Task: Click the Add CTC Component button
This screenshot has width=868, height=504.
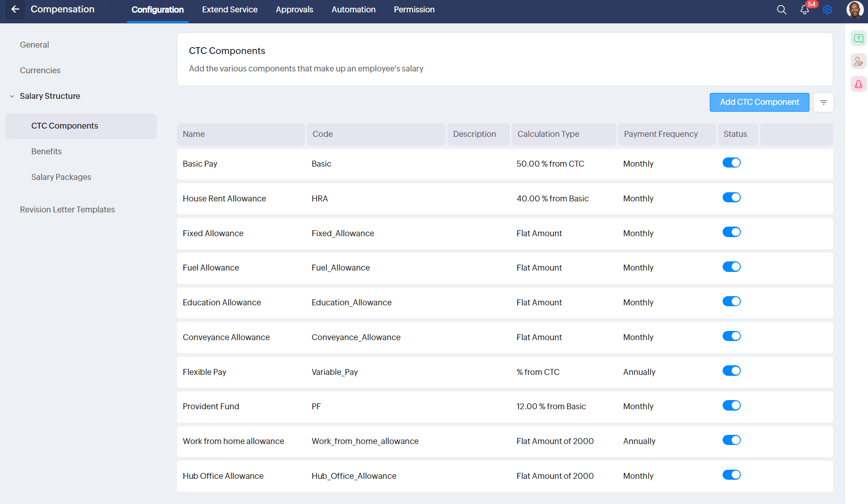Action: (x=759, y=102)
